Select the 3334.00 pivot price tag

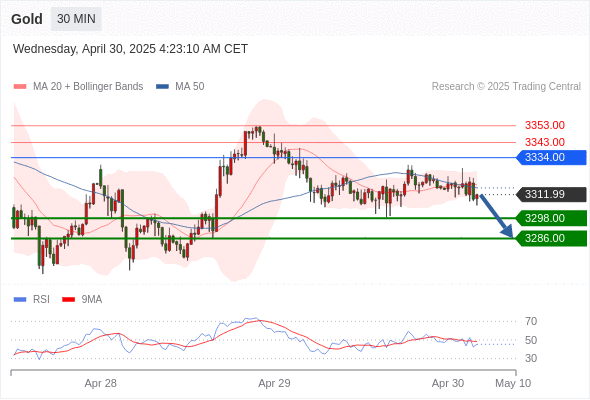[551, 157]
